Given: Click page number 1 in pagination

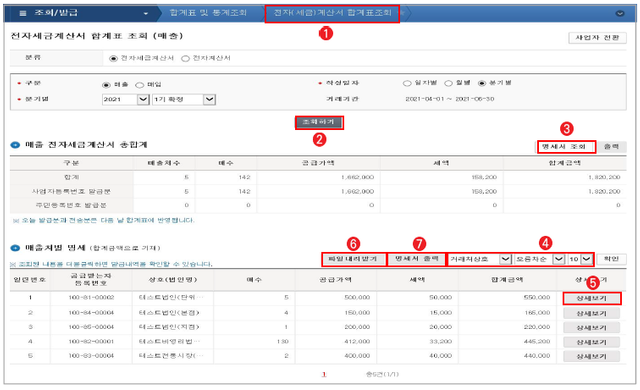Looking at the screenshot, I should [324, 374].
